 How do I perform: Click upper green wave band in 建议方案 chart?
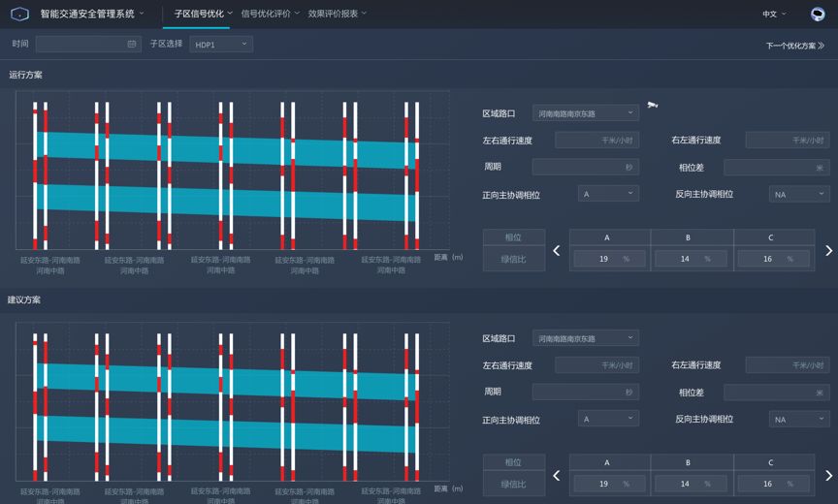tap(227, 381)
